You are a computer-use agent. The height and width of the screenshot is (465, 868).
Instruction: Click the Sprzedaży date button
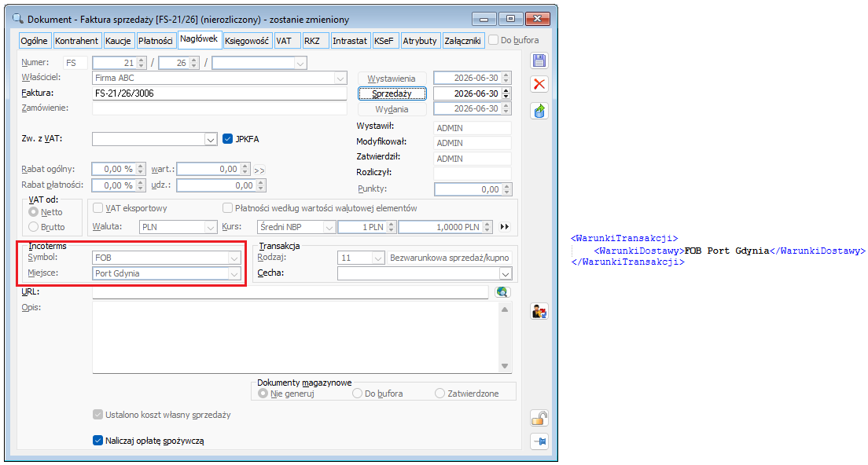click(392, 93)
